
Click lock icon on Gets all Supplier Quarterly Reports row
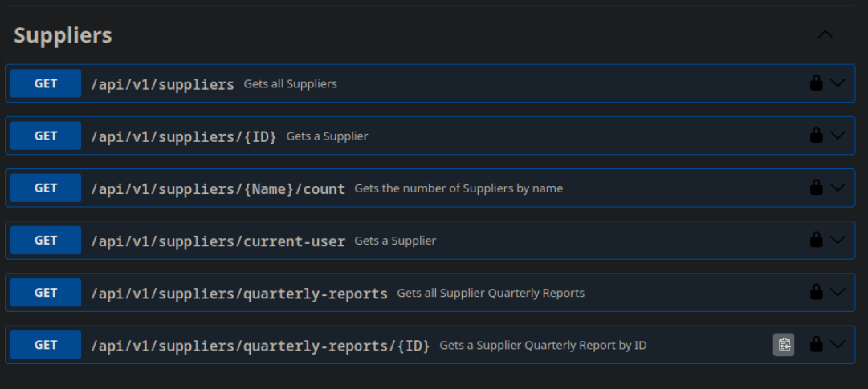tap(816, 292)
